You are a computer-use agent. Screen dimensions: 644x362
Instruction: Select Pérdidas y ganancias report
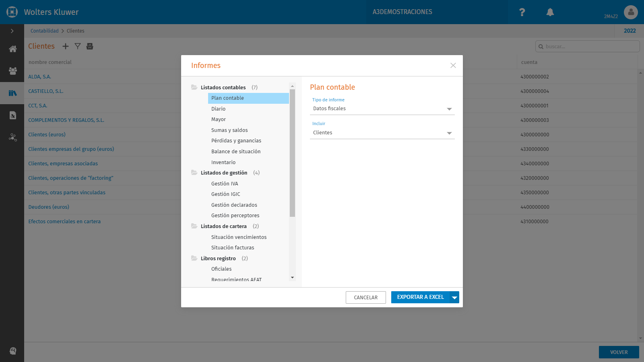(x=236, y=141)
